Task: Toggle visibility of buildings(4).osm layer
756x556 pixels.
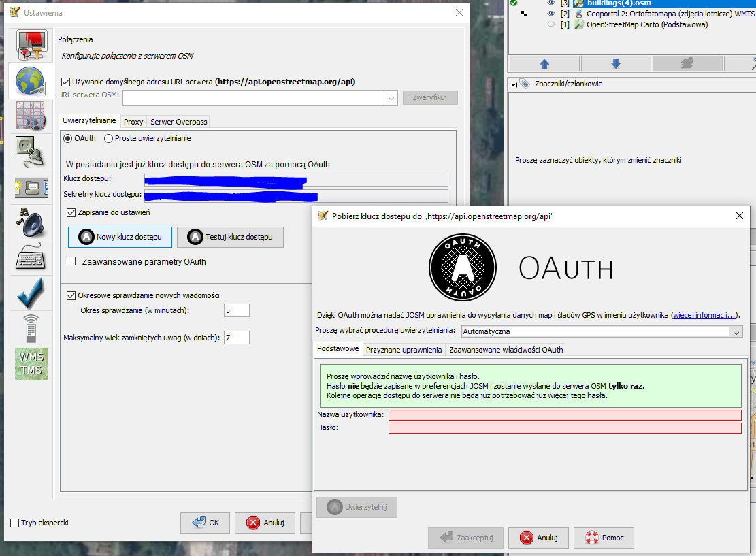Action: pyautogui.click(x=551, y=3)
